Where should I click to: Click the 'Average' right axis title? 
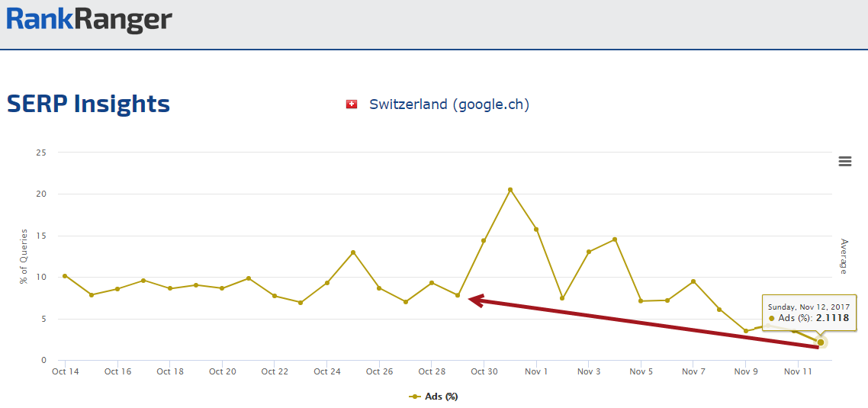[x=844, y=256]
